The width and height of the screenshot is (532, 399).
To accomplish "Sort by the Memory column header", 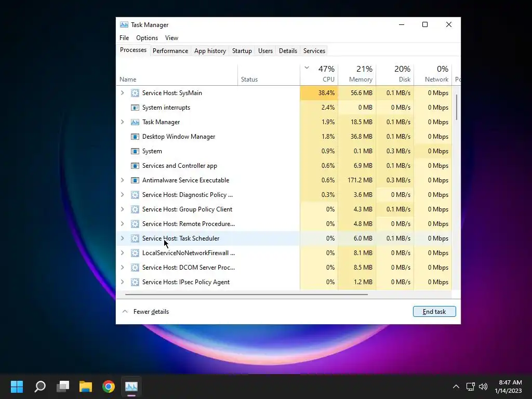I will point(357,74).
